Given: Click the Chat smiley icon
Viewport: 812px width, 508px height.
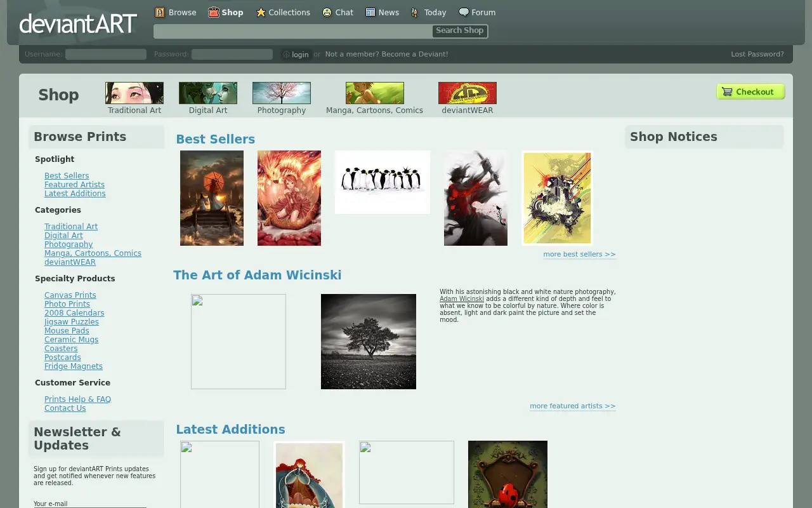Looking at the screenshot, I should point(327,12).
